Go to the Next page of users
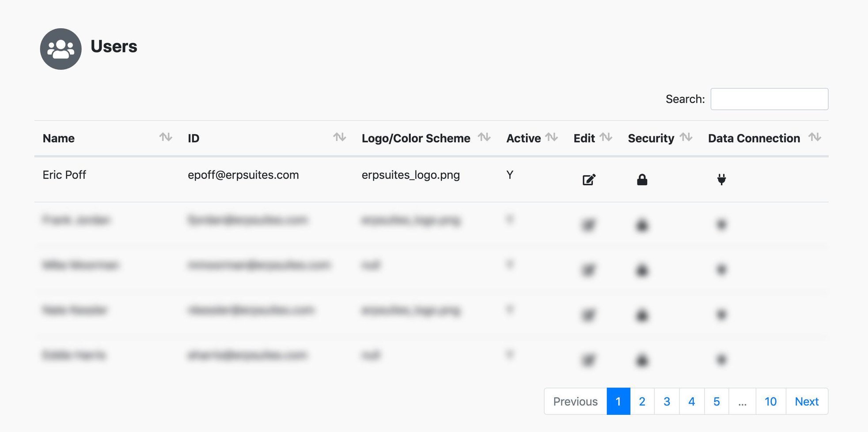This screenshot has height=432, width=868. point(807,401)
